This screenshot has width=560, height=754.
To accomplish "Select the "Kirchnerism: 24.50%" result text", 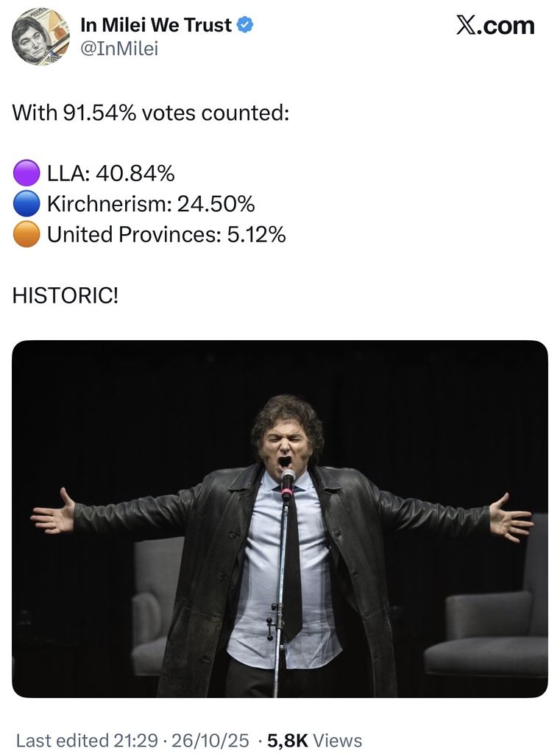I will [x=151, y=204].
